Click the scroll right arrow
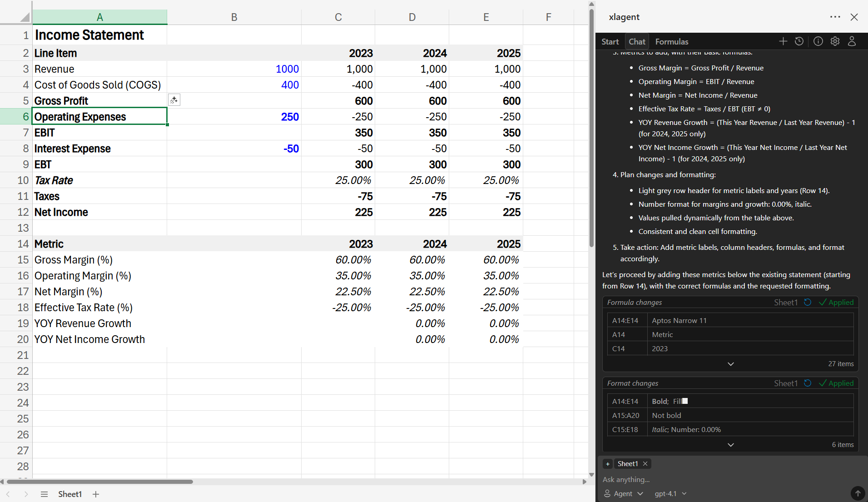This screenshot has width=868, height=502. click(584, 482)
